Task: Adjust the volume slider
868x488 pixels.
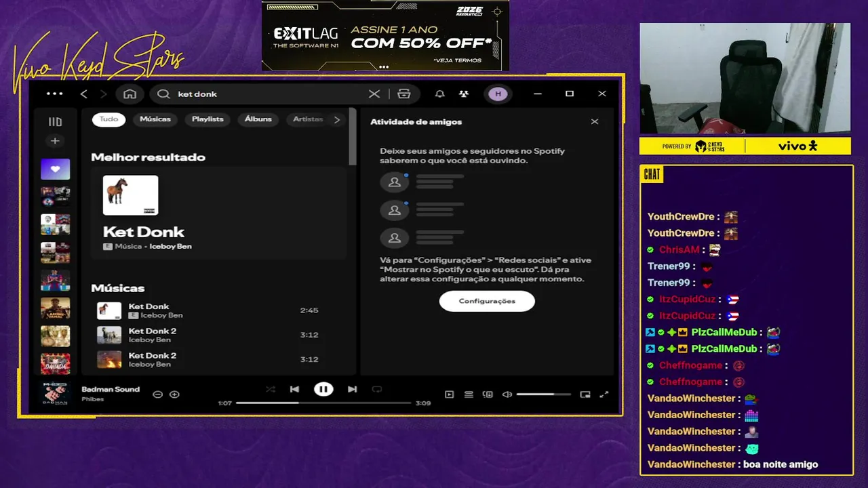Action: coord(543,394)
